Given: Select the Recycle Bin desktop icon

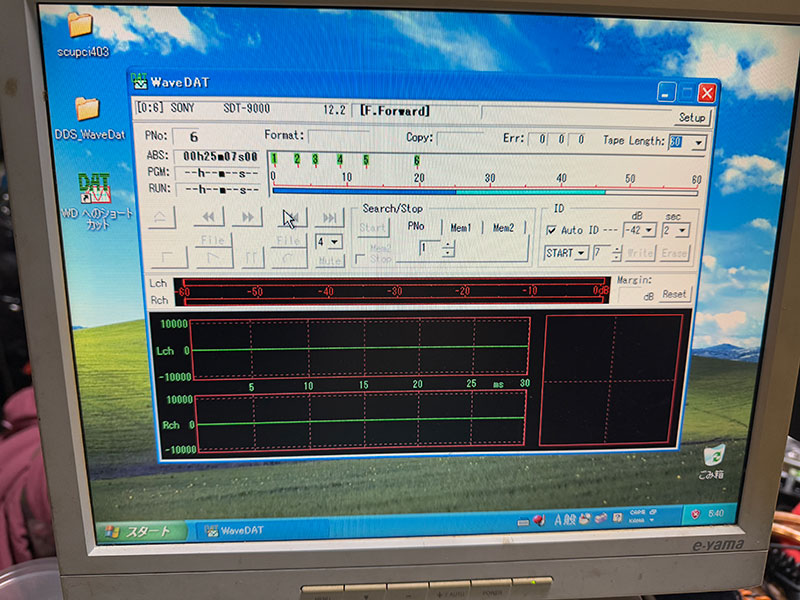Looking at the screenshot, I should 712,461.
